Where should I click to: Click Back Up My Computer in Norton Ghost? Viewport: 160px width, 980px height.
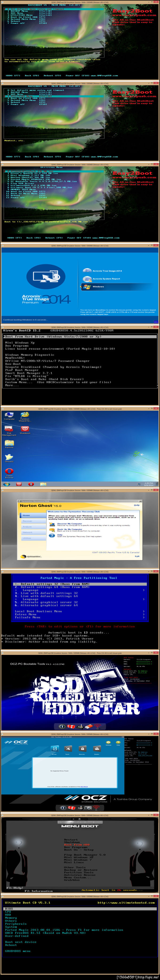[x=70, y=529]
